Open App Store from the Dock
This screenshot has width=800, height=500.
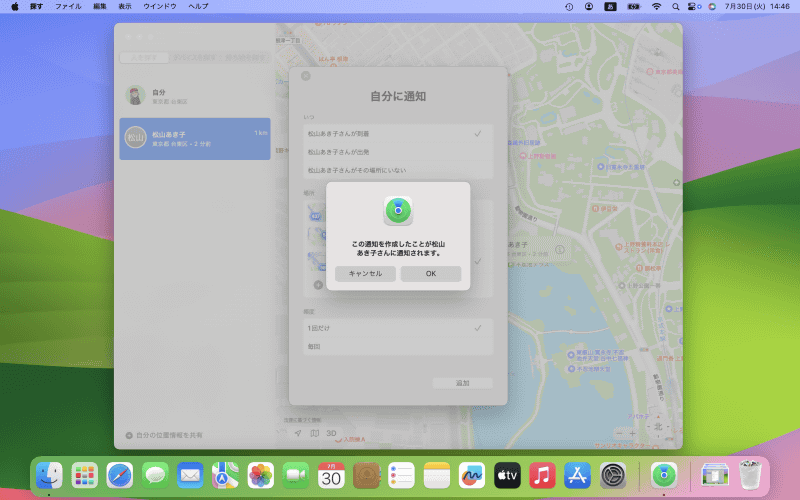pos(578,476)
